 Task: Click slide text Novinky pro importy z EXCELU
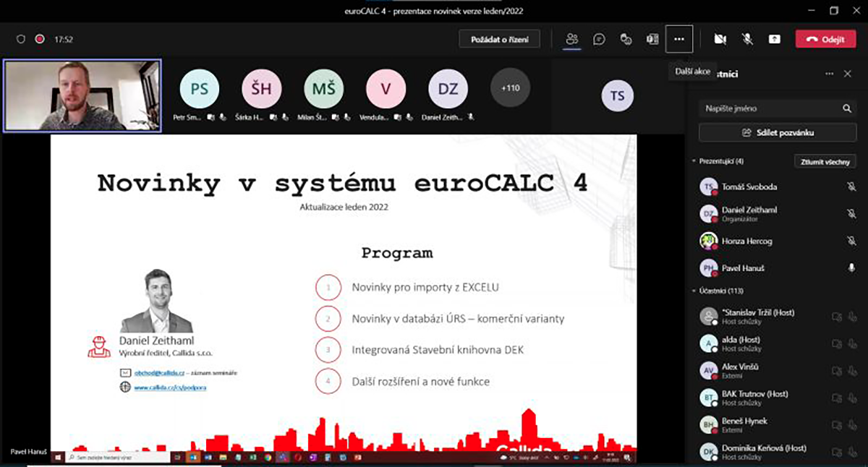click(425, 287)
